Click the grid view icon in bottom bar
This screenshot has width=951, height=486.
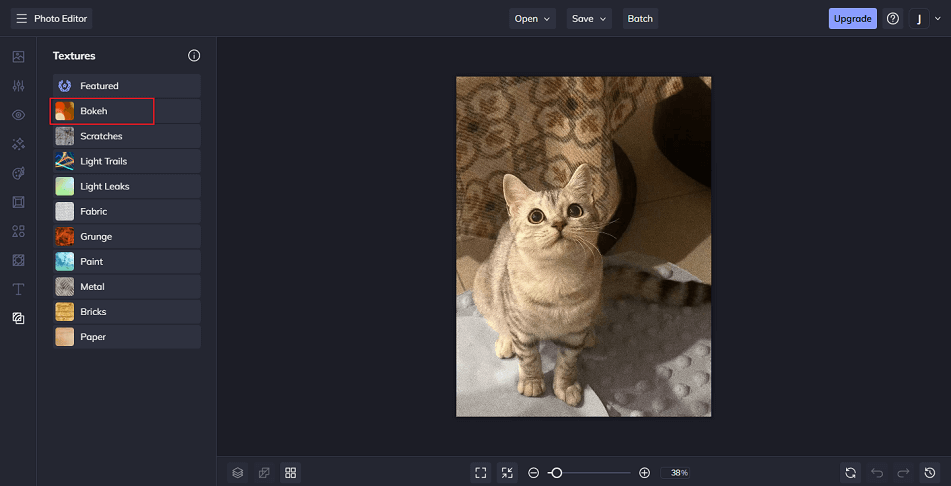point(291,473)
